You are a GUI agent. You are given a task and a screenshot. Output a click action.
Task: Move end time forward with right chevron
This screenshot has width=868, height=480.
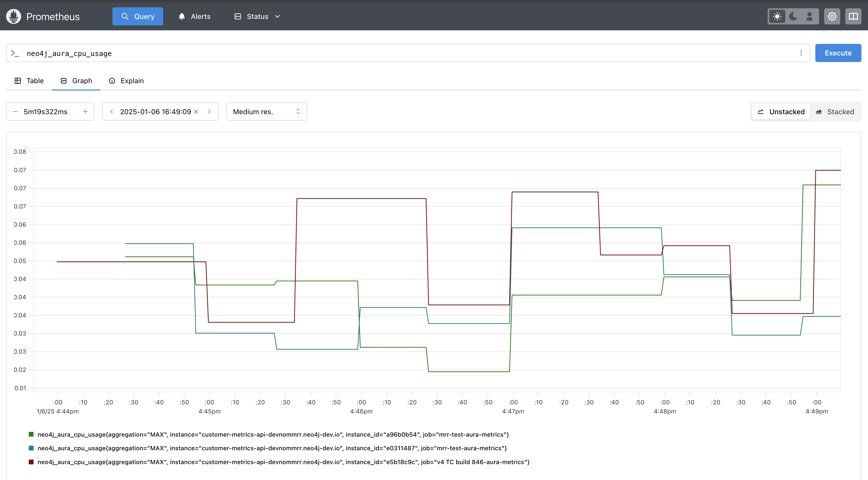point(209,111)
